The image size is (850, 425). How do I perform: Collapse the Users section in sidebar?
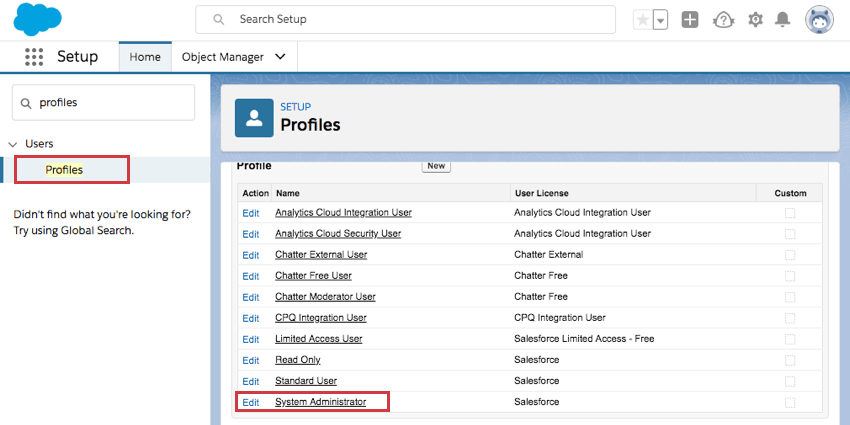click(x=13, y=144)
